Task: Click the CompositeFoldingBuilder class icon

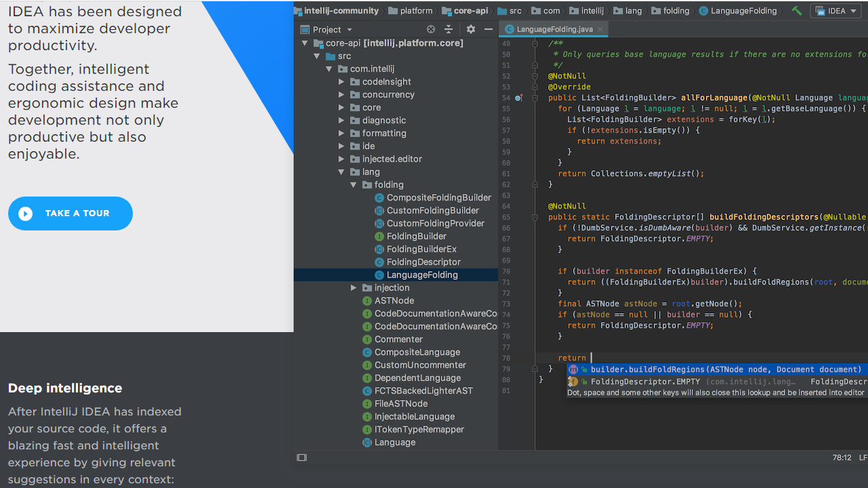Action: pos(380,198)
